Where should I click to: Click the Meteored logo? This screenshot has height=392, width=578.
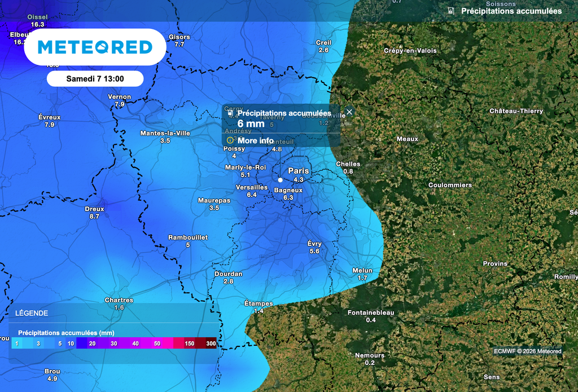[x=95, y=47]
